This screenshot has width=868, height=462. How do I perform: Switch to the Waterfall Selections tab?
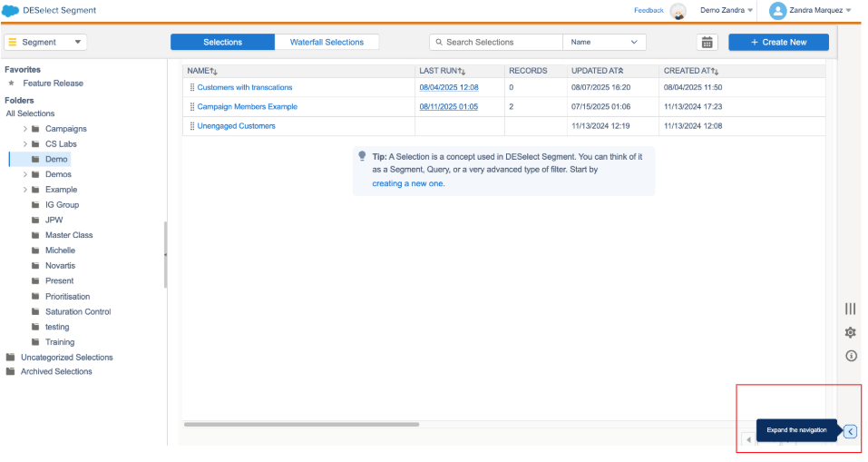[327, 42]
